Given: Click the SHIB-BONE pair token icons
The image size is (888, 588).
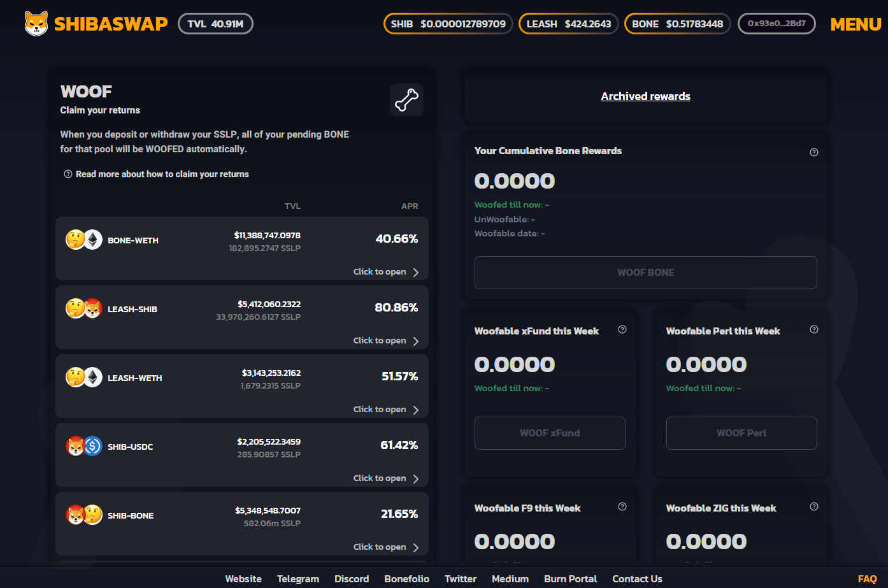Looking at the screenshot, I should 84,515.
